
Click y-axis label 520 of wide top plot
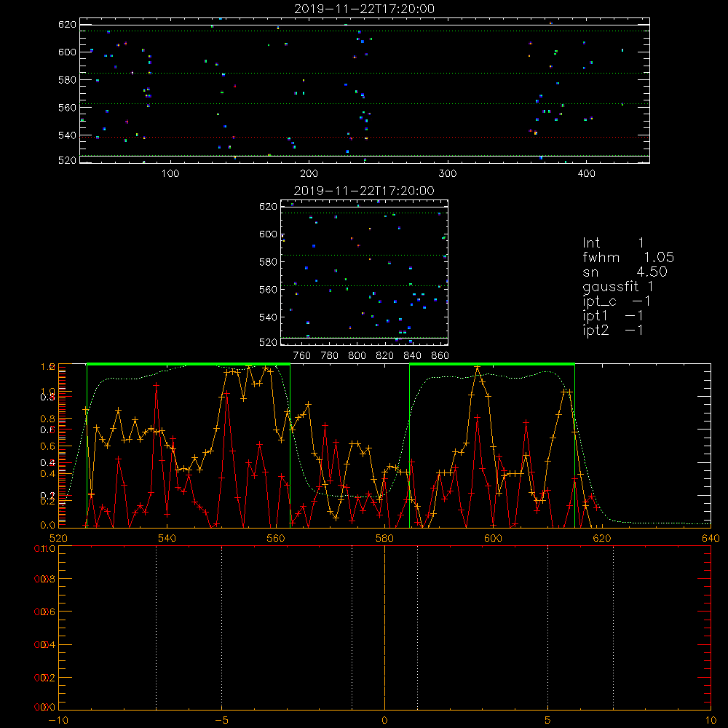(67, 160)
